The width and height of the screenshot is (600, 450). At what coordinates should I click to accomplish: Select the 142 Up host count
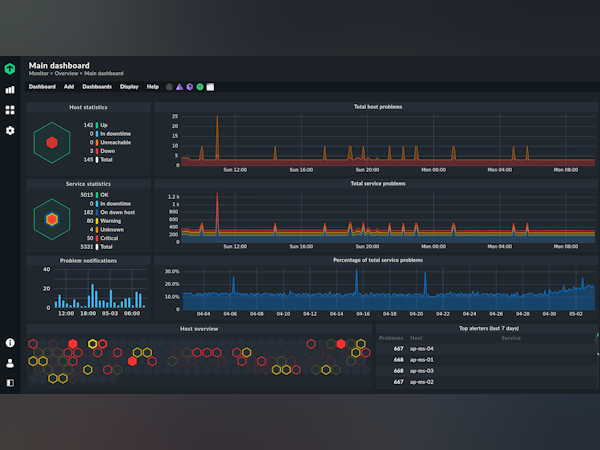pyautogui.click(x=96, y=125)
